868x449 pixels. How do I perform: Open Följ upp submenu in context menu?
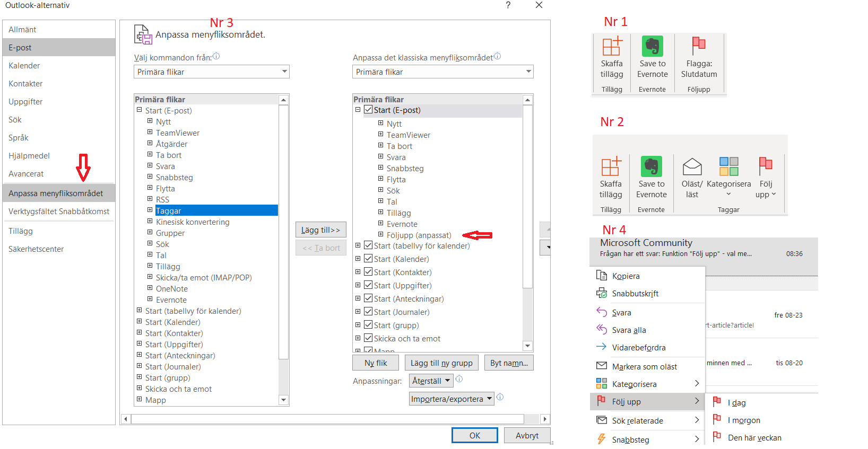coord(647,401)
